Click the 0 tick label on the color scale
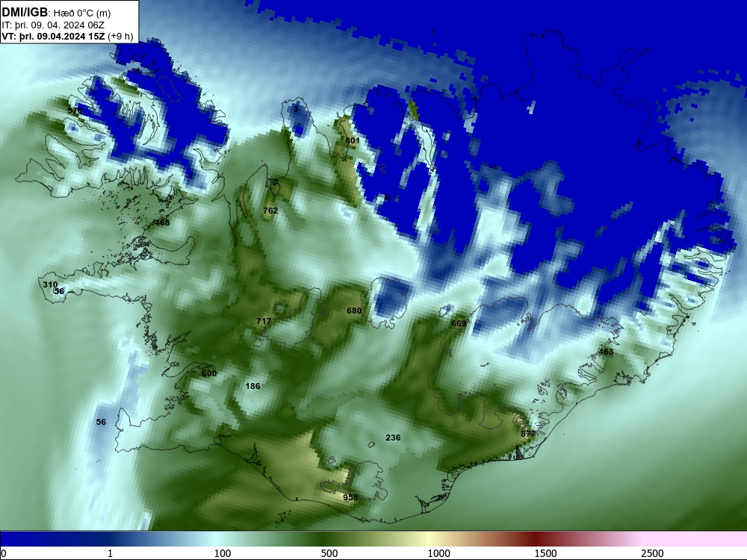This screenshot has height=560, width=747. [4, 553]
